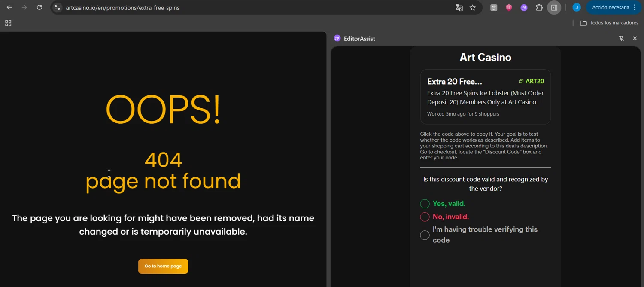Choose "I'm having trouble verifying this code"

(425, 235)
